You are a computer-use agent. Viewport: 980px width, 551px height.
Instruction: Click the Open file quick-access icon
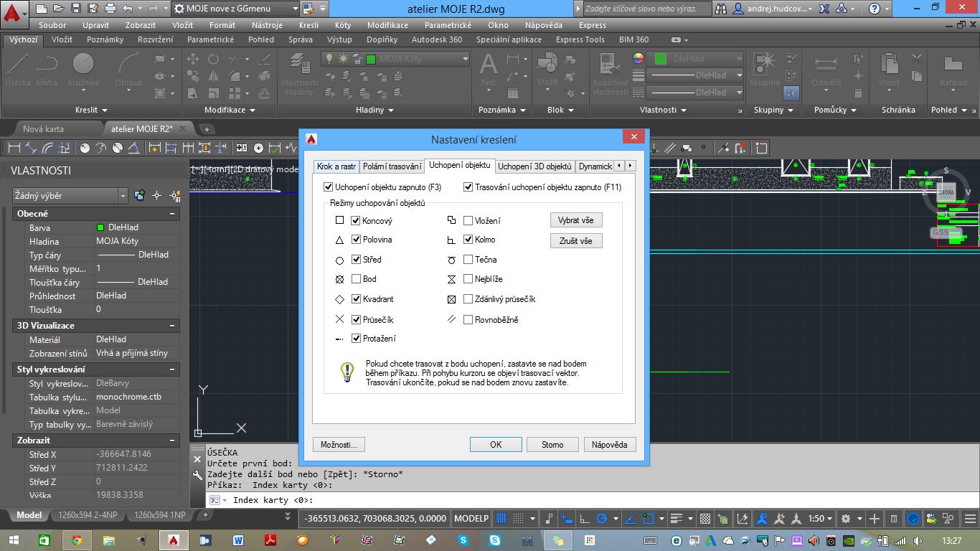pos(59,9)
